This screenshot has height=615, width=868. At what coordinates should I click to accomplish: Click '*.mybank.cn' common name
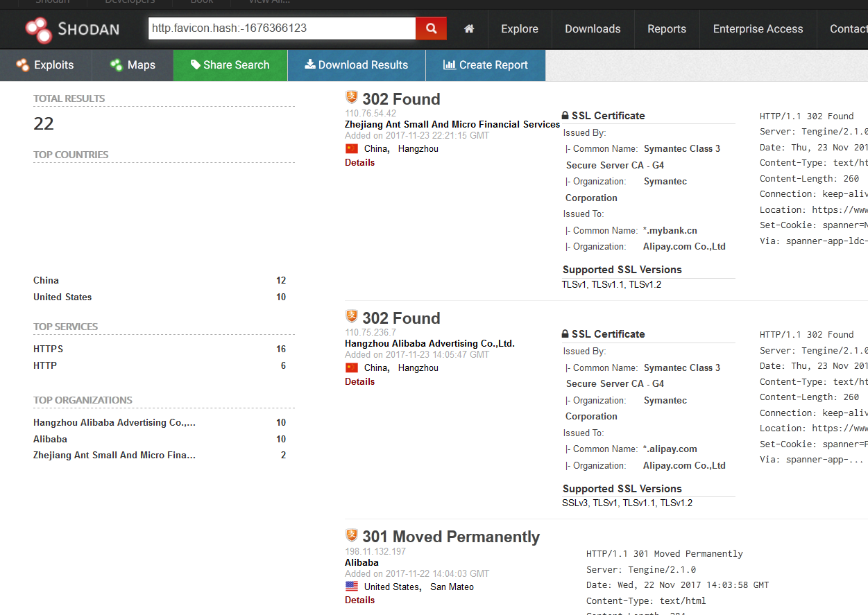point(670,231)
